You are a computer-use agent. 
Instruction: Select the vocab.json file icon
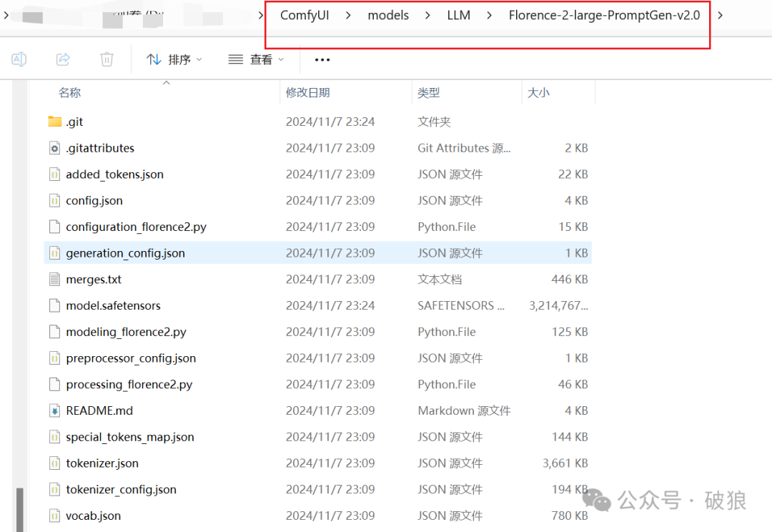(x=54, y=516)
